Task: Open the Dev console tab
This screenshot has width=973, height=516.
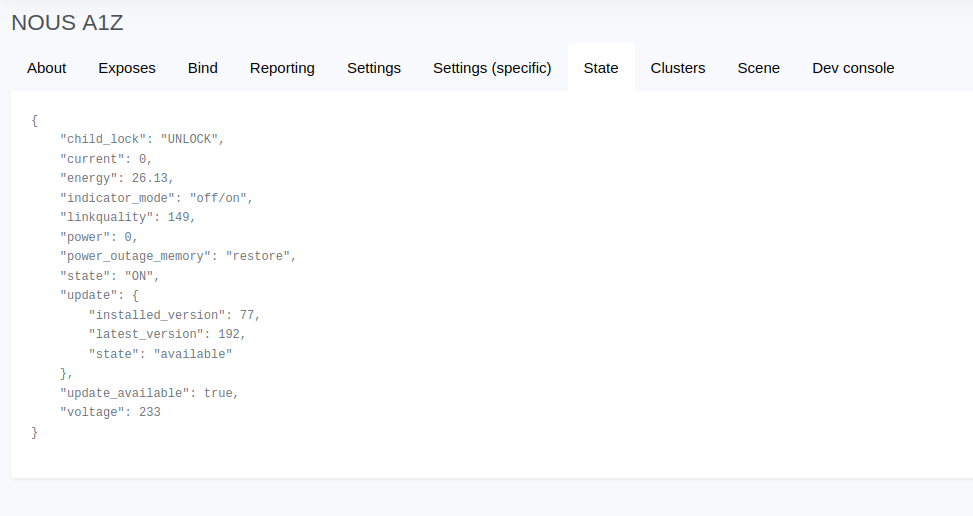Action: pyautogui.click(x=853, y=68)
